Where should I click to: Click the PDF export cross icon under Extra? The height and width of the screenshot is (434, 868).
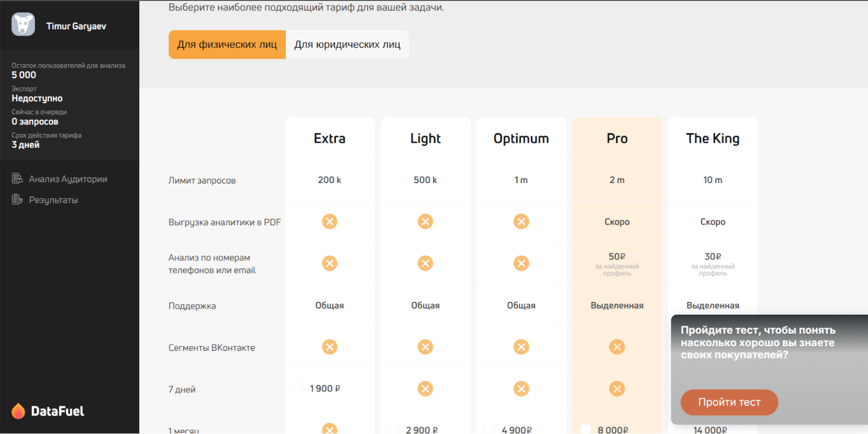[330, 222]
